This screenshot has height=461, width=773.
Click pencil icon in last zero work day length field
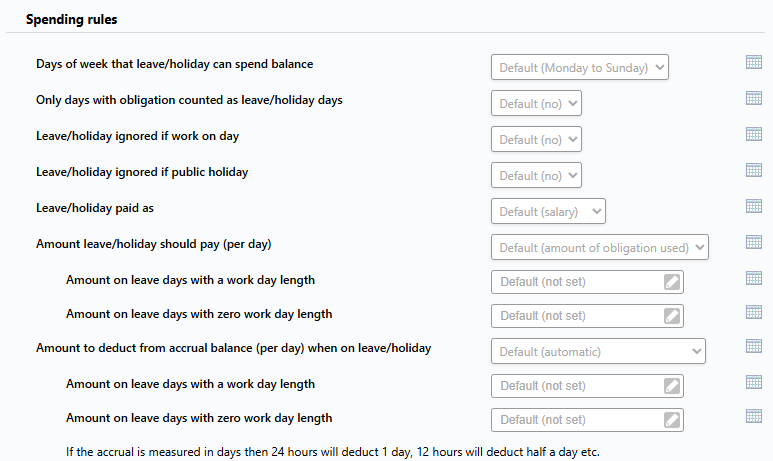[672, 420]
